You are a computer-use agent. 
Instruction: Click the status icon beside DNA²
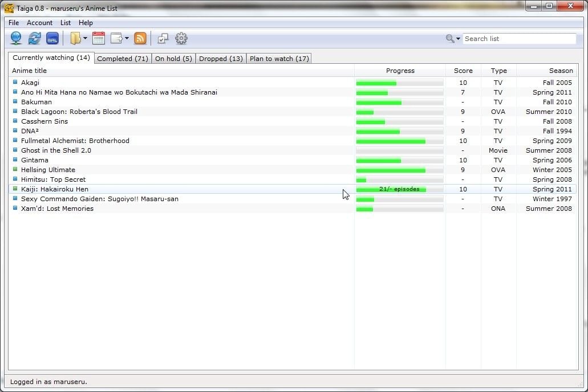(x=15, y=131)
